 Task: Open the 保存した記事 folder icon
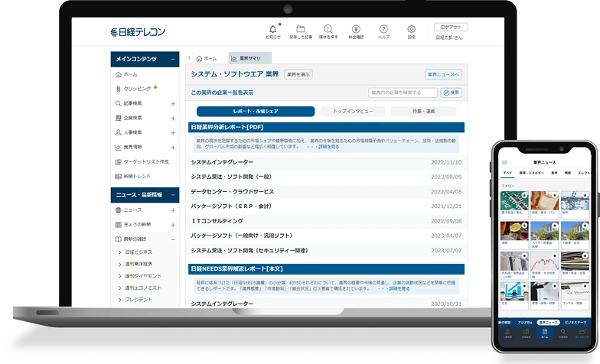(301, 29)
